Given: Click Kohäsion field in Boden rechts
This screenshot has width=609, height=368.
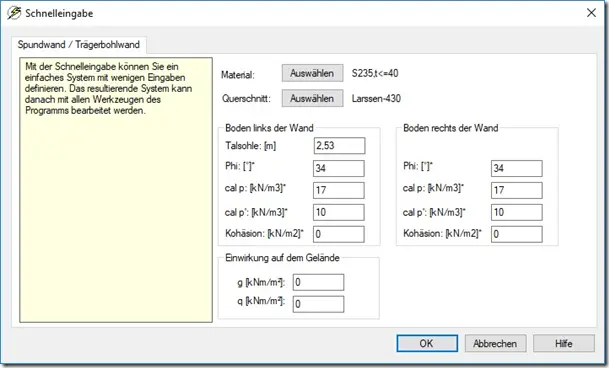Looking at the screenshot, I should 517,234.
